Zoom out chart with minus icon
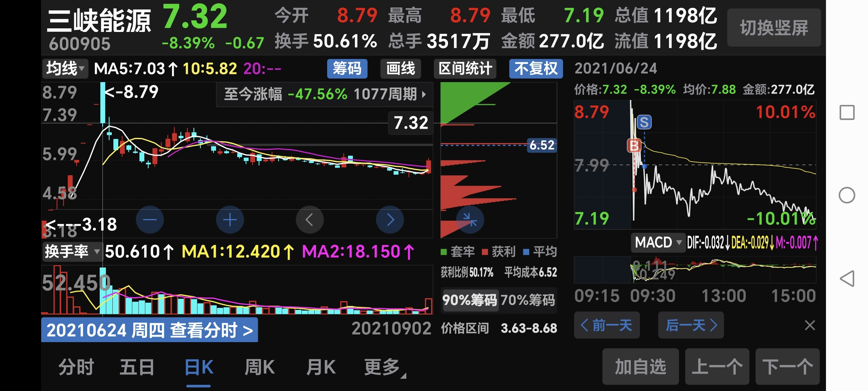 coord(150,220)
